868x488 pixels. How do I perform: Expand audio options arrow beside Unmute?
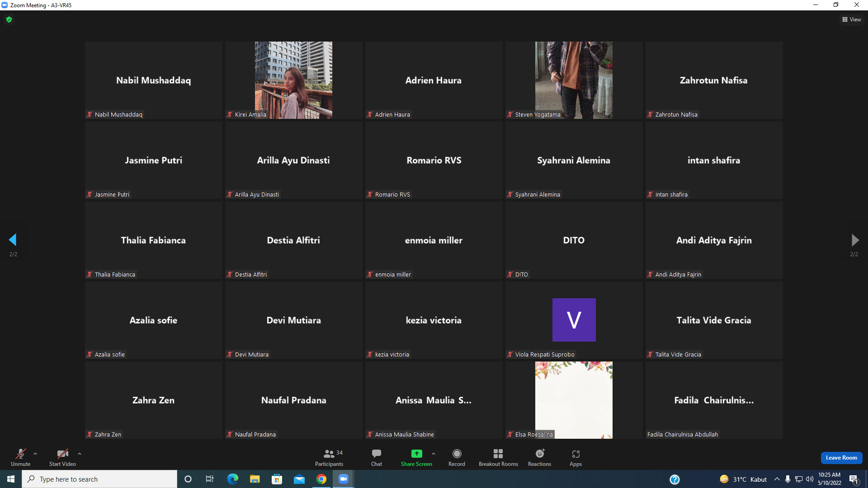(35, 454)
